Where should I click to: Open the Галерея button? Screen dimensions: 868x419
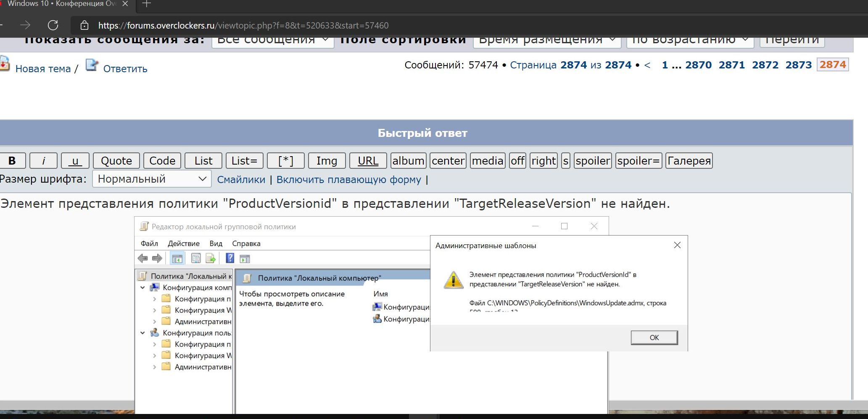click(x=689, y=161)
